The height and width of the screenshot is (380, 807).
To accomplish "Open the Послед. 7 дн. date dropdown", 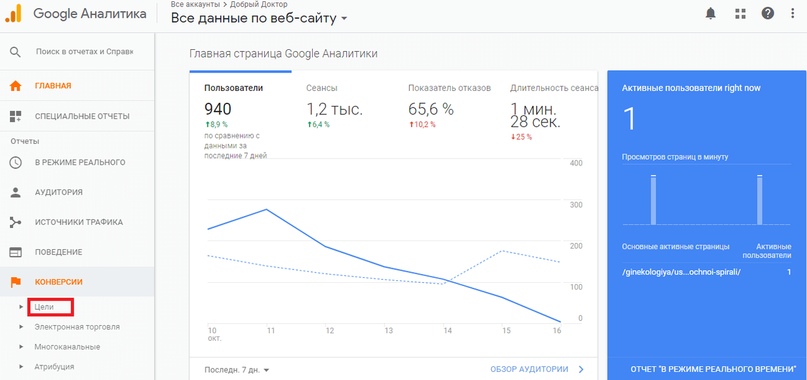I will tap(237, 370).
